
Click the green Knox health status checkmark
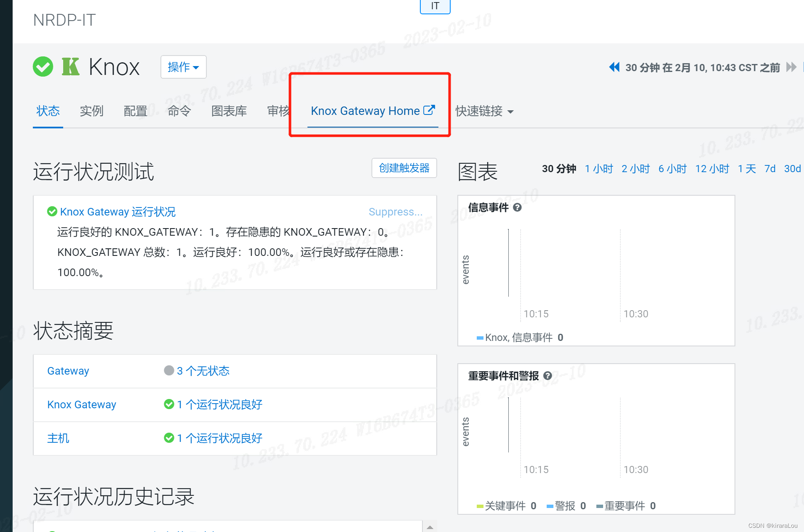click(43, 66)
